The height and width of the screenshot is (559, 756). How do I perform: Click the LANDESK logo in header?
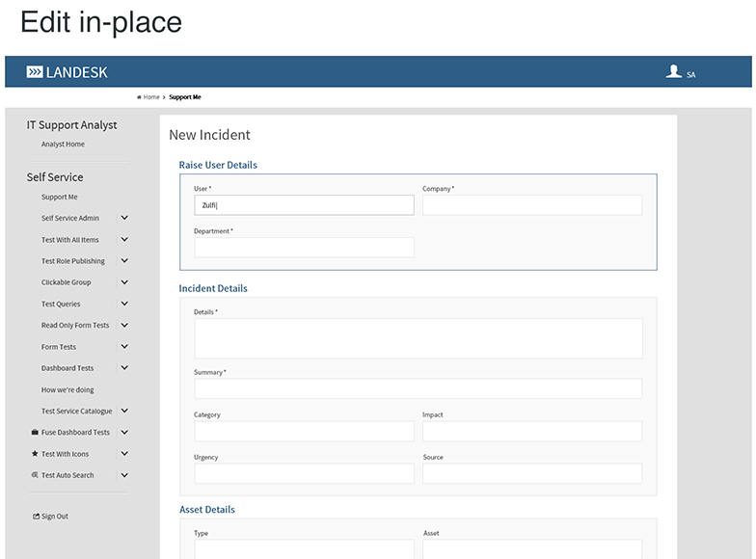click(67, 72)
